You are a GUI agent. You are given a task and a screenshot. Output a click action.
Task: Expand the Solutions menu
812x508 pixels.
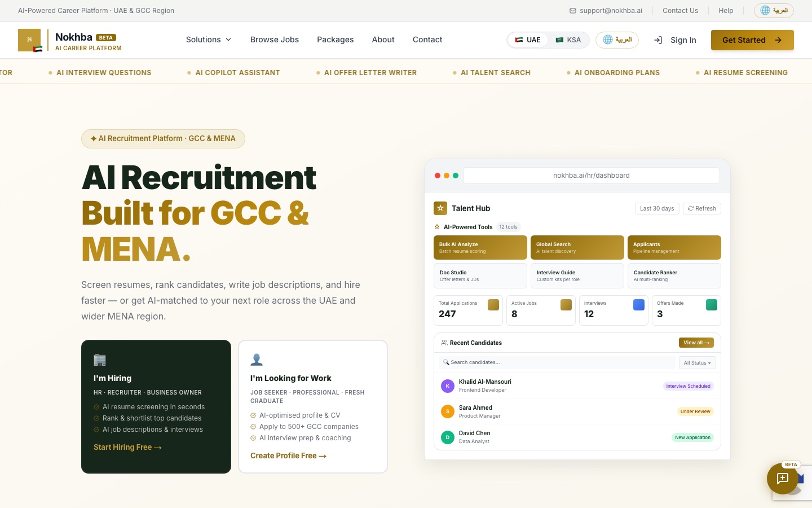click(209, 40)
